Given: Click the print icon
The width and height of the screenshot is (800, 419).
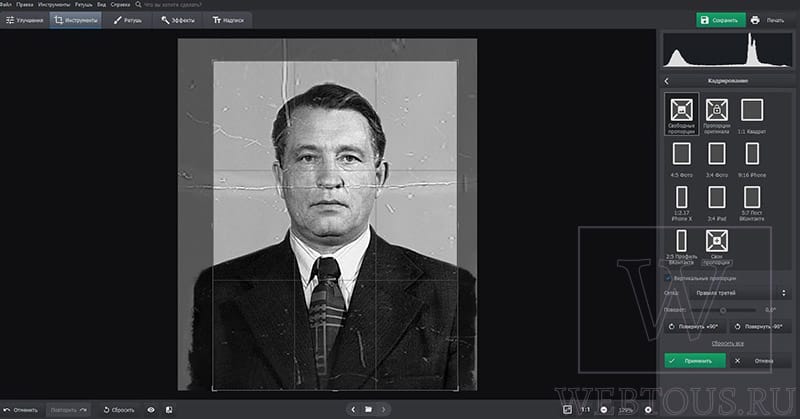Looking at the screenshot, I should tap(755, 20).
